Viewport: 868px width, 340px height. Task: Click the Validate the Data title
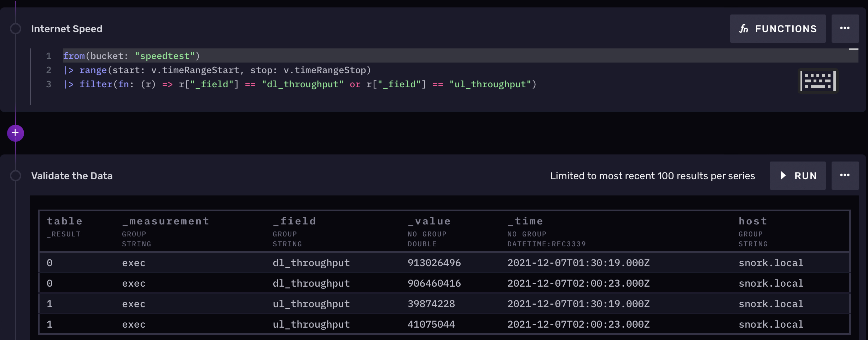[x=72, y=176]
